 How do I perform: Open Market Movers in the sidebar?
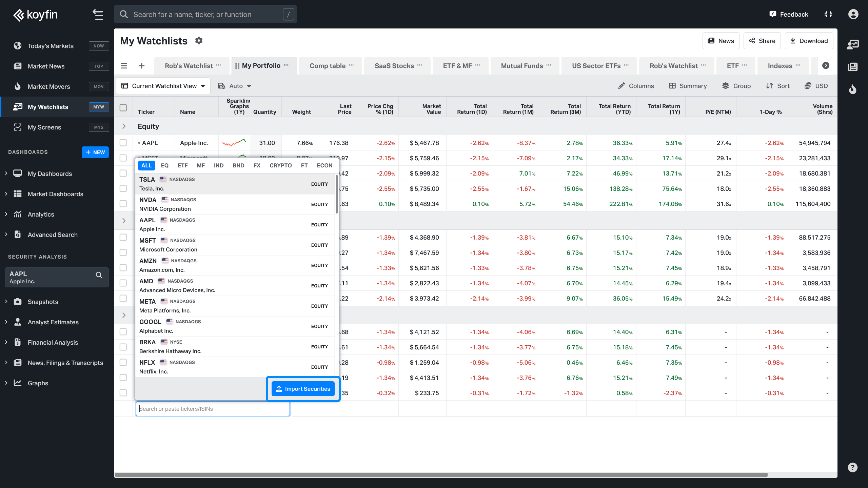coord(57,86)
